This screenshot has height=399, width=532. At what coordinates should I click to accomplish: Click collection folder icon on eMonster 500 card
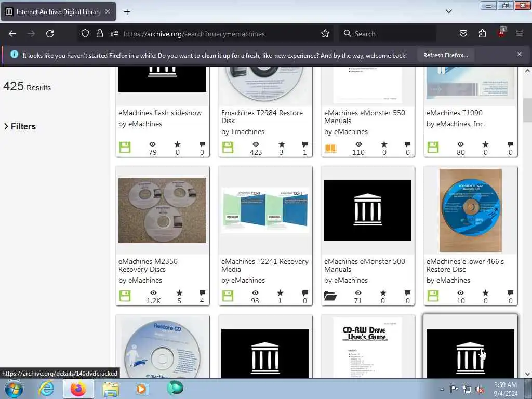tap(330, 296)
